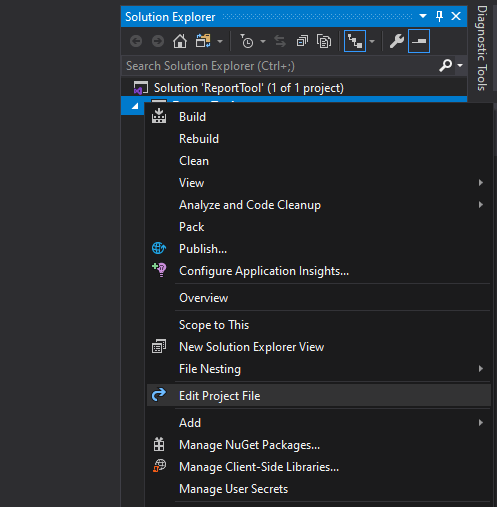Collapse the selected project node triangle

(x=135, y=106)
